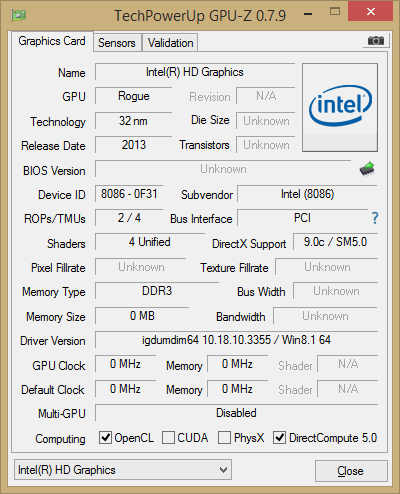Toggle the PhysX checkbox
Viewport: 400px width, 494px height.
[x=224, y=437]
